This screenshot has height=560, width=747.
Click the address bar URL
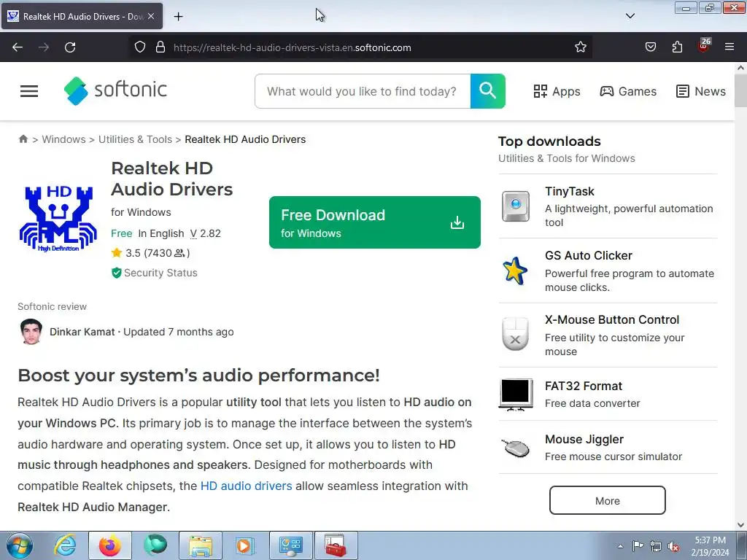(292, 47)
